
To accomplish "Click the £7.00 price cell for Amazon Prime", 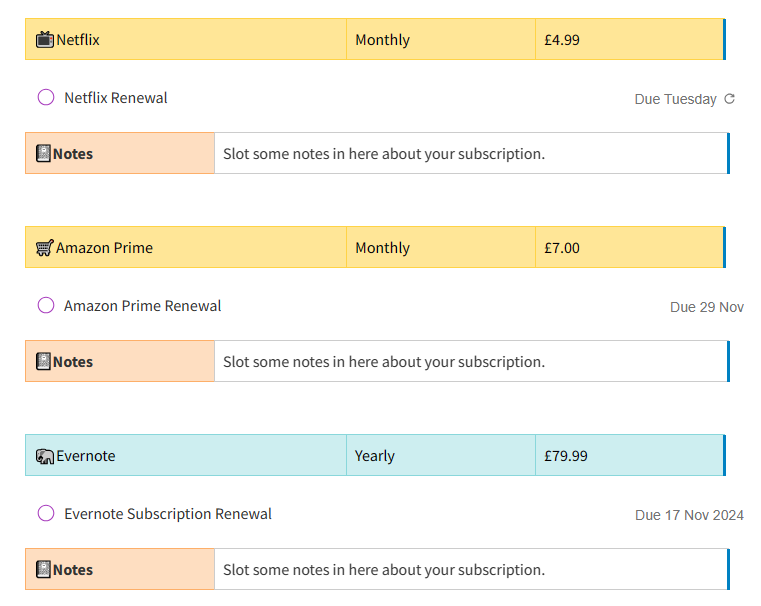I will 629,247.
